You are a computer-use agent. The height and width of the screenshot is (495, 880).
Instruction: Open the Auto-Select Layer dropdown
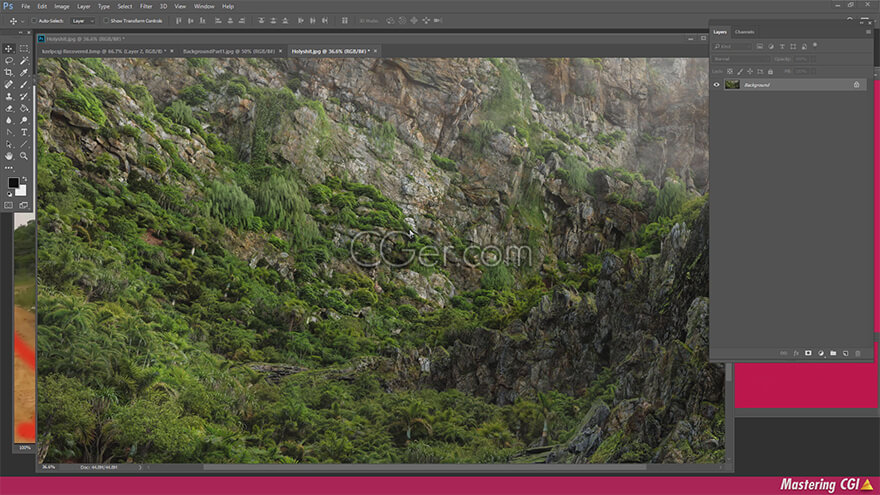[82, 21]
